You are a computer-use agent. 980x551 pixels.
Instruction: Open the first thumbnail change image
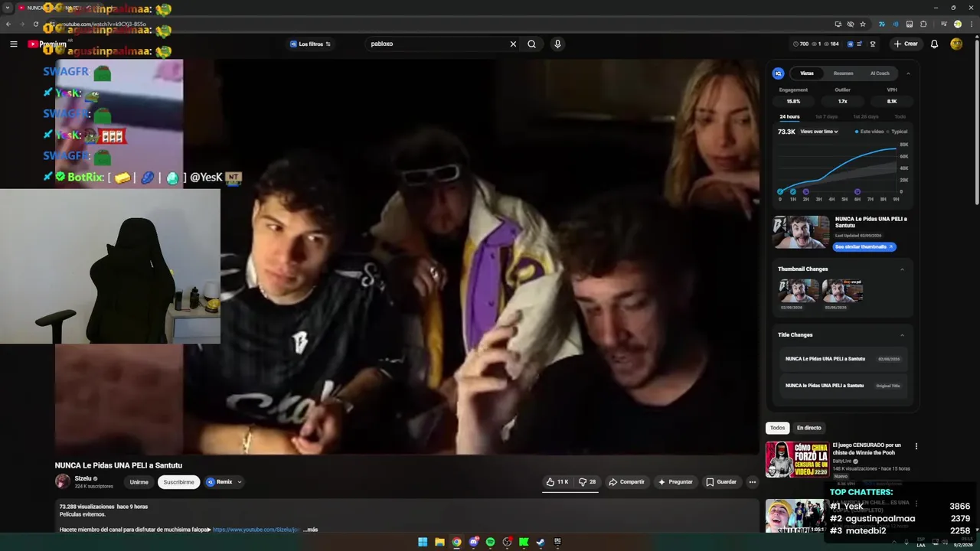799,291
